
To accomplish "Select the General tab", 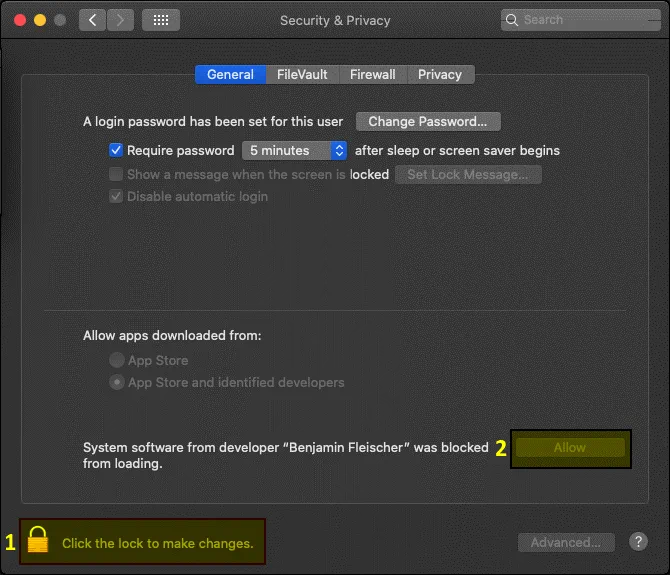I will click(x=230, y=75).
